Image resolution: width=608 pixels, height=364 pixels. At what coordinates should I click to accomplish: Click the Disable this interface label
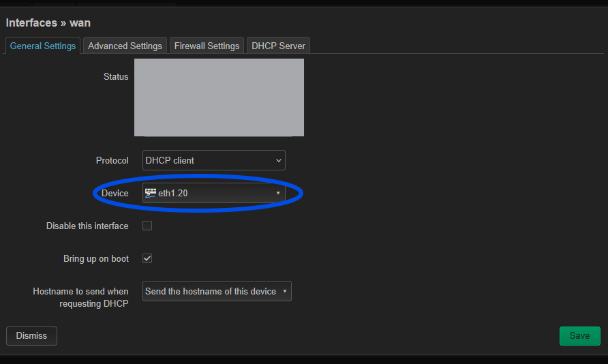[x=87, y=226]
